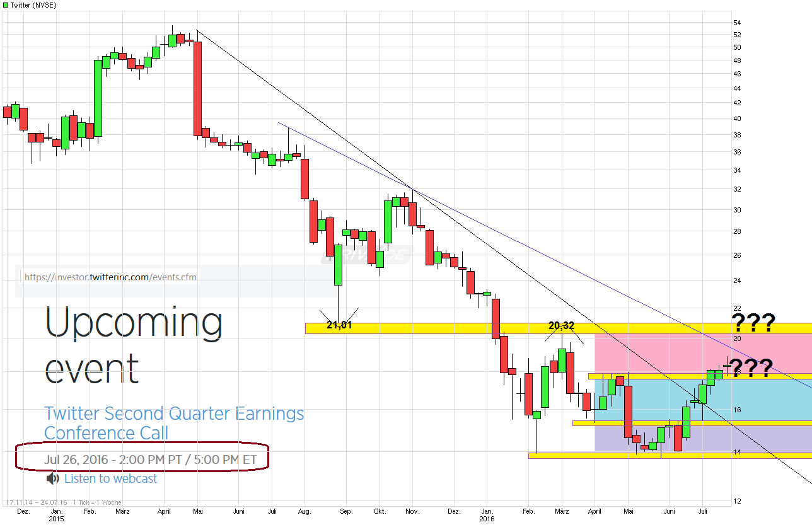Click the 54 value on the price axis
Viewport: 812px width, 532px height.
pyautogui.click(x=737, y=23)
